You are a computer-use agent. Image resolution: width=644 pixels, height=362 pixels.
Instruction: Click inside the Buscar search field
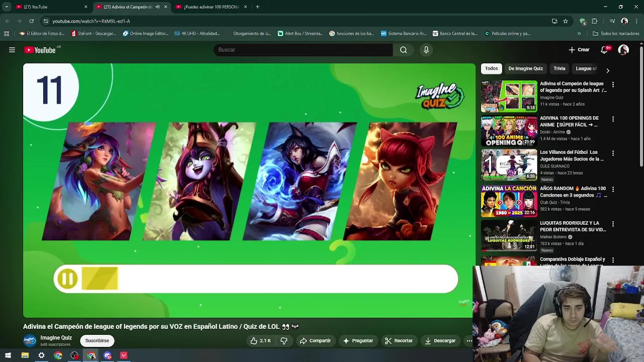click(x=303, y=50)
